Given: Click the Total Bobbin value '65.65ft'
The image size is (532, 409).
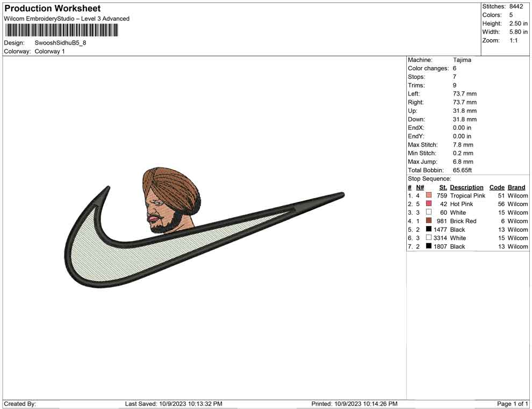Looking at the screenshot, I should tap(462, 170).
